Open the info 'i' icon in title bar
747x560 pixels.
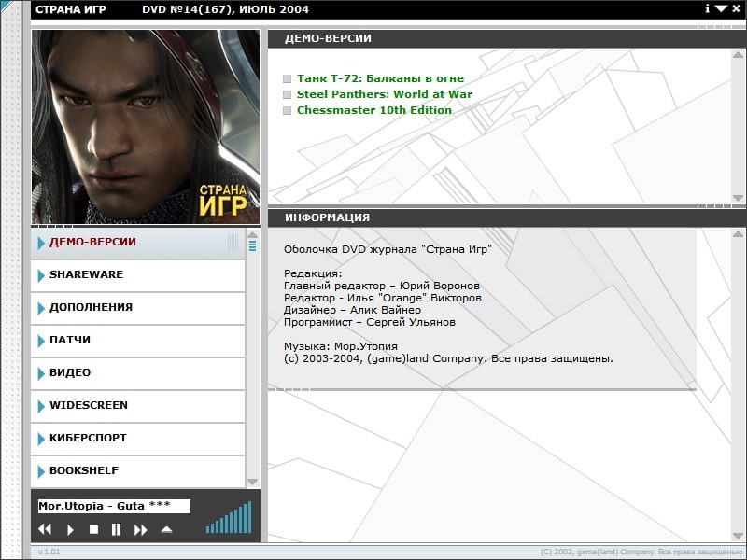click(708, 8)
